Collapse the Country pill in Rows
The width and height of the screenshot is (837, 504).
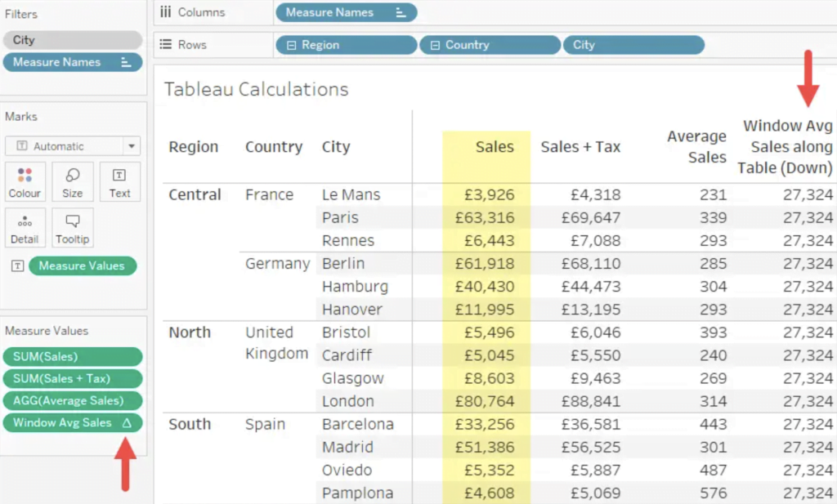coord(435,45)
